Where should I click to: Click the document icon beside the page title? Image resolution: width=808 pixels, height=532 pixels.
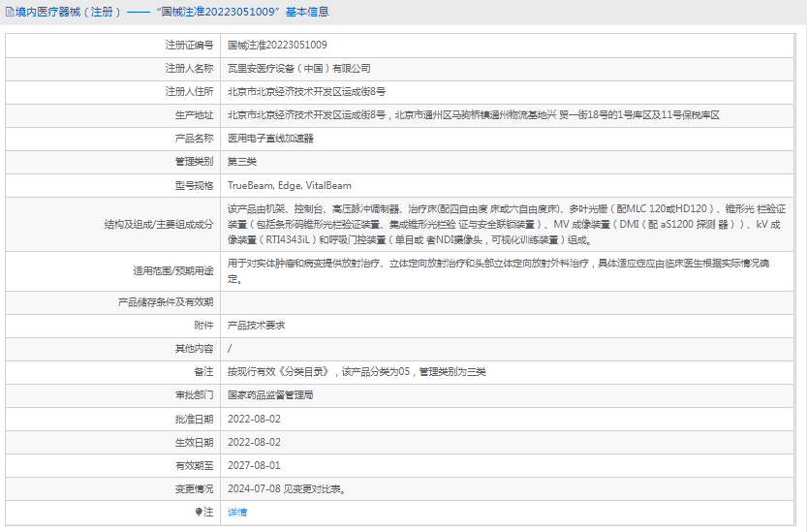pyautogui.click(x=10, y=12)
